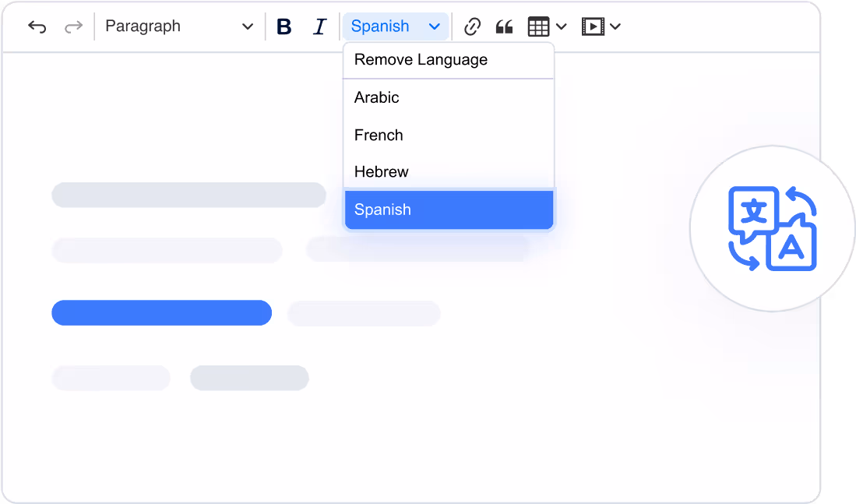Expand the media options chevron
The width and height of the screenshot is (856, 504).
click(615, 26)
